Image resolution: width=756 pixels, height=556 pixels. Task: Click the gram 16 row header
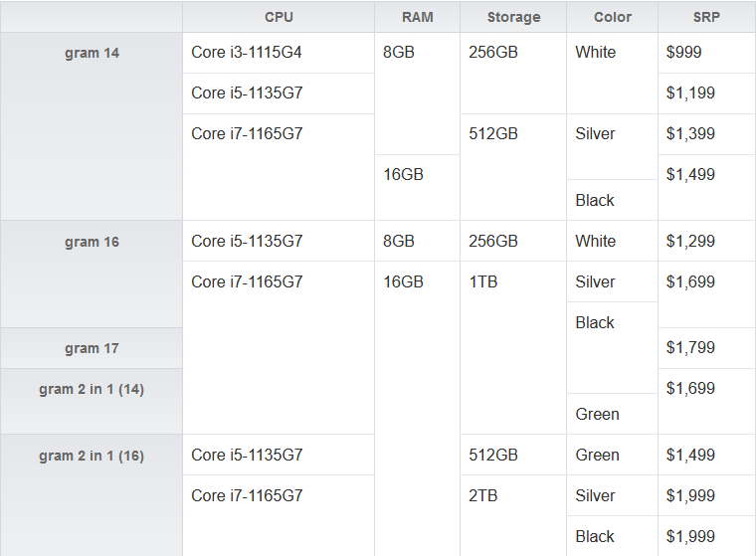click(92, 242)
